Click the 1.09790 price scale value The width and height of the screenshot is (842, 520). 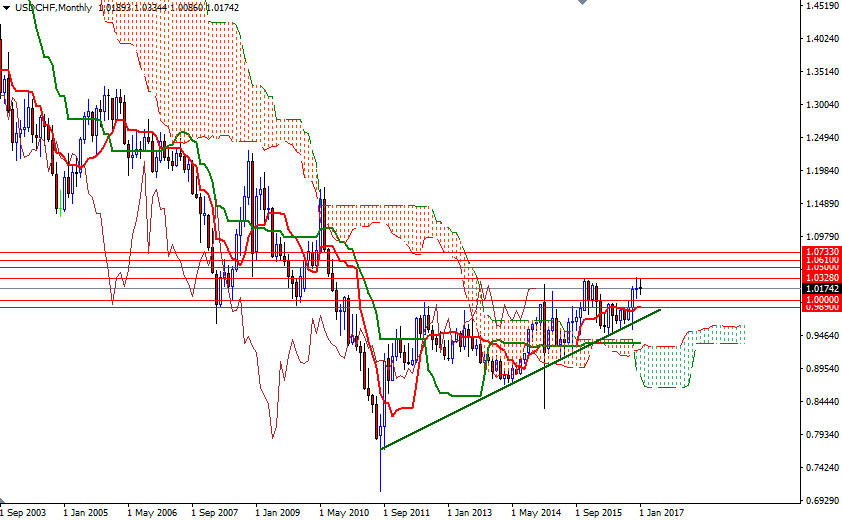(822, 237)
